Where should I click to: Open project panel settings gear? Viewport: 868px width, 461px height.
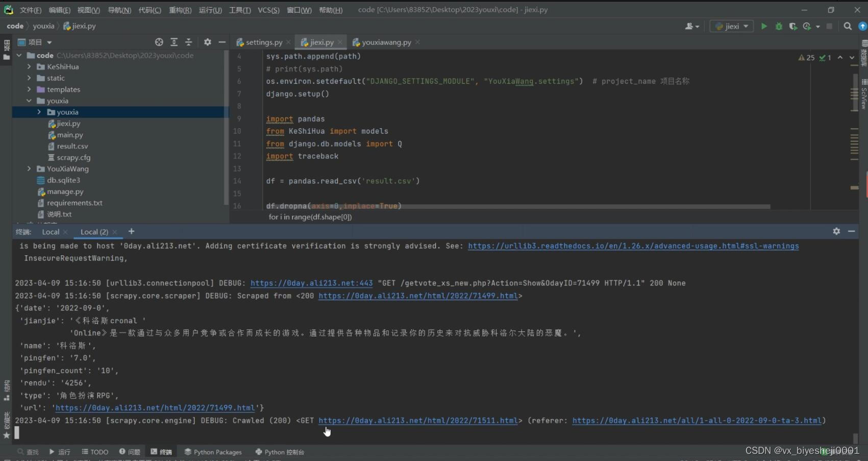click(207, 42)
